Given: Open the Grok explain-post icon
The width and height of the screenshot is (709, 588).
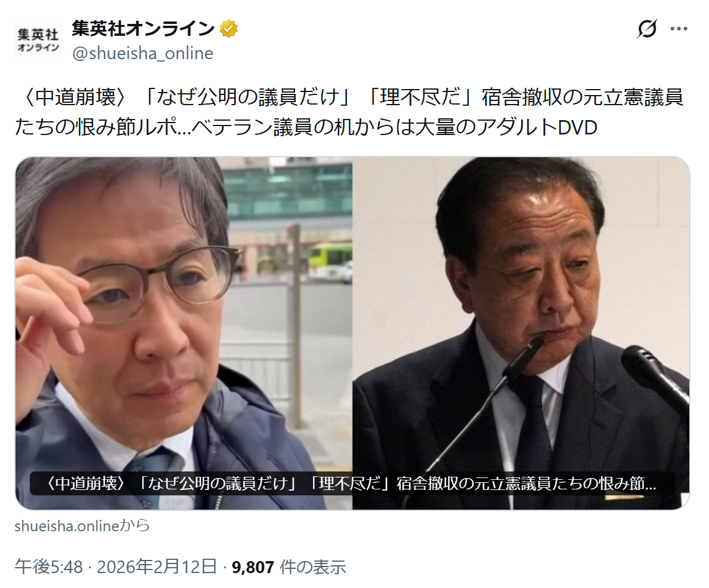Looking at the screenshot, I should (647, 29).
